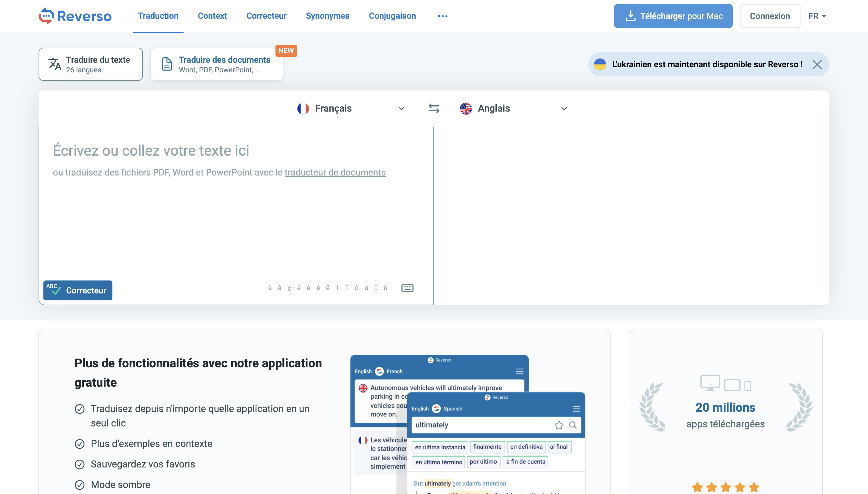Click the NEW badge
This screenshot has width=868, height=494.
(286, 51)
